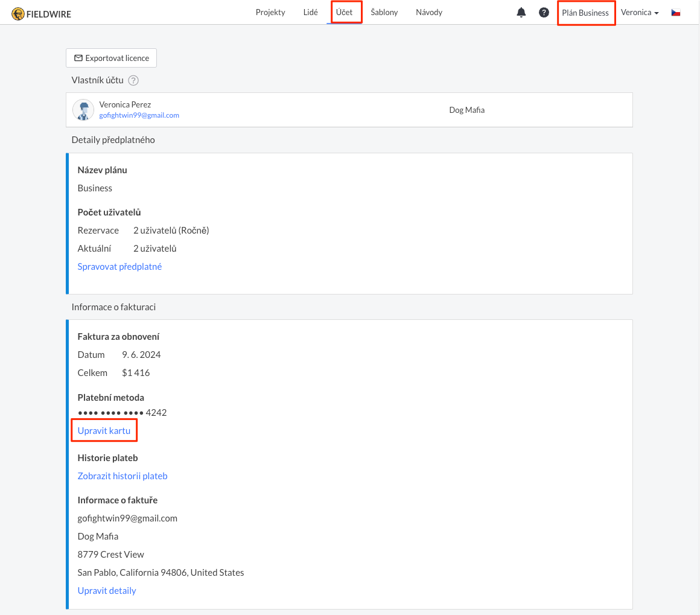Click the "Vlastník účtu" section label

point(97,80)
